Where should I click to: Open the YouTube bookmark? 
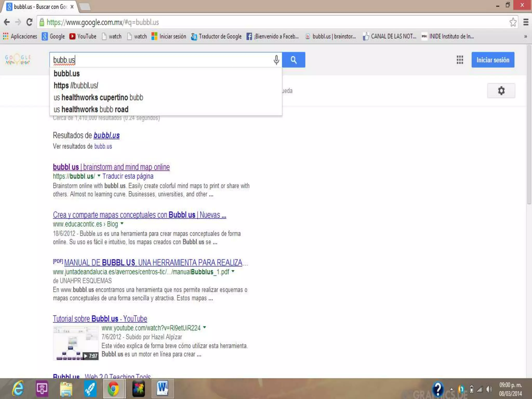(83, 36)
